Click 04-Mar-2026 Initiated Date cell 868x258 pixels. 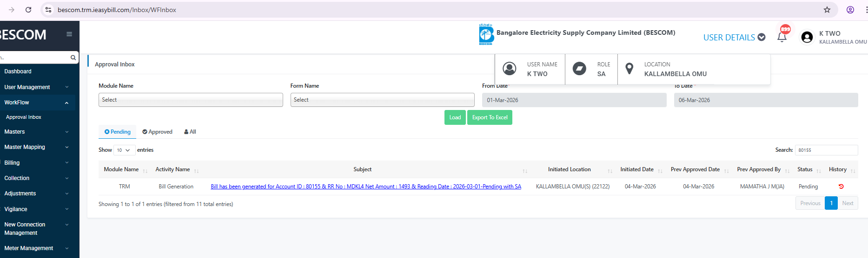pos(640,187)
